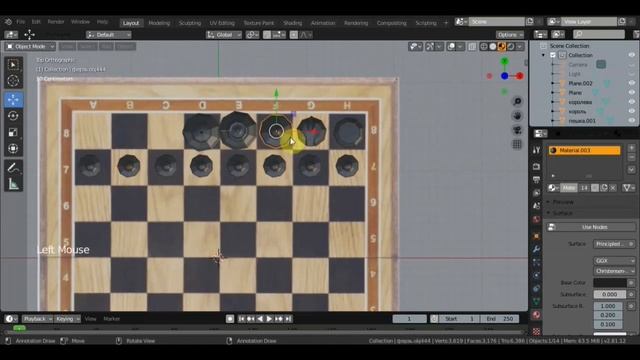Screen dimensions: 640x360
Task: Open the Tool properties tab
Action: (536, 150)
